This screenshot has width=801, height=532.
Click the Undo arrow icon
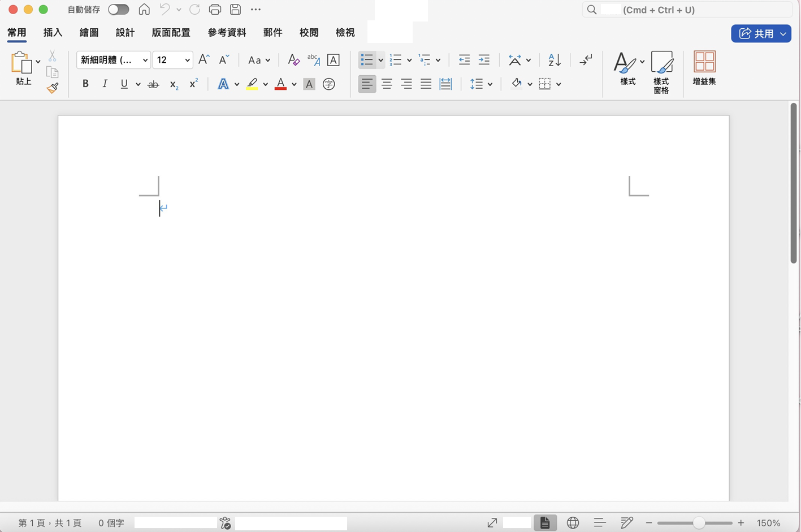(164, 9)
